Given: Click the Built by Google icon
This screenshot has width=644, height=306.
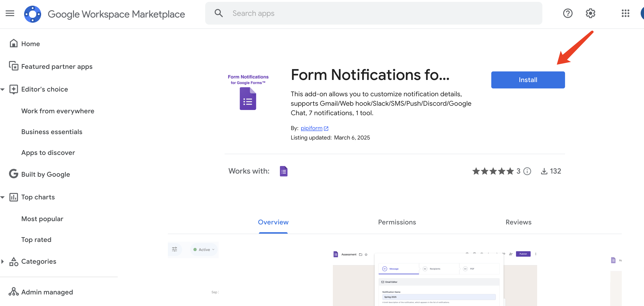Looking at the screenshot, I should (x=13, y=174).
